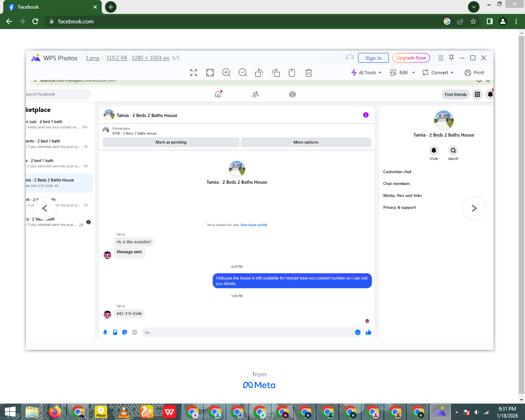The width and height of the screenshot is (525, 420).
Task: Click More options button
Action: pos(306,142)
